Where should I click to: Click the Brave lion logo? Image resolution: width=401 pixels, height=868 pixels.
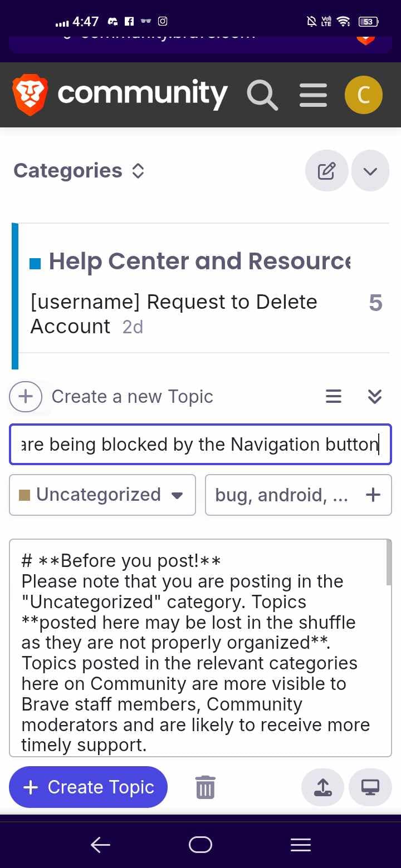[30, 95]
